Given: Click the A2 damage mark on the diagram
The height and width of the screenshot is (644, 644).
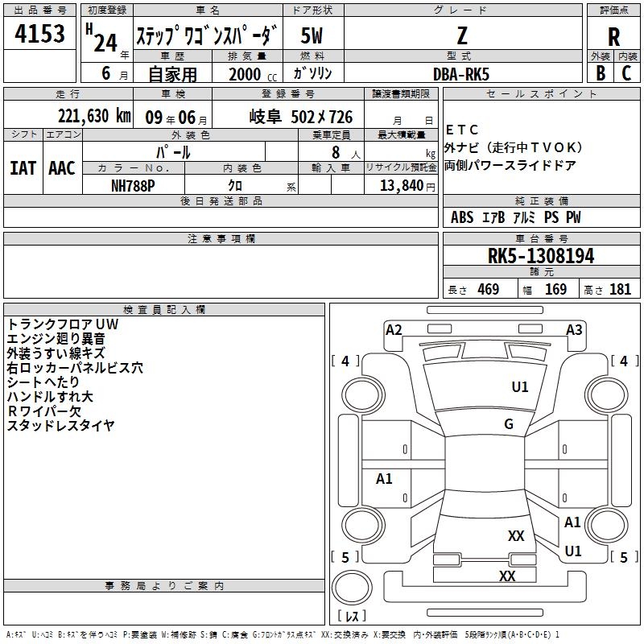Looking at the screenshot, I should click(x=394, y=330).
